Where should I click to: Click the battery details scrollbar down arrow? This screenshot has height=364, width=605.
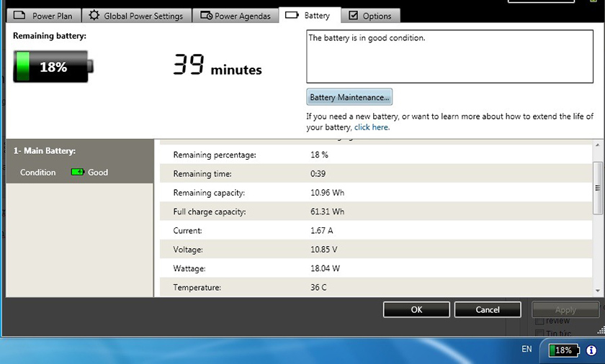pos(598,290)
